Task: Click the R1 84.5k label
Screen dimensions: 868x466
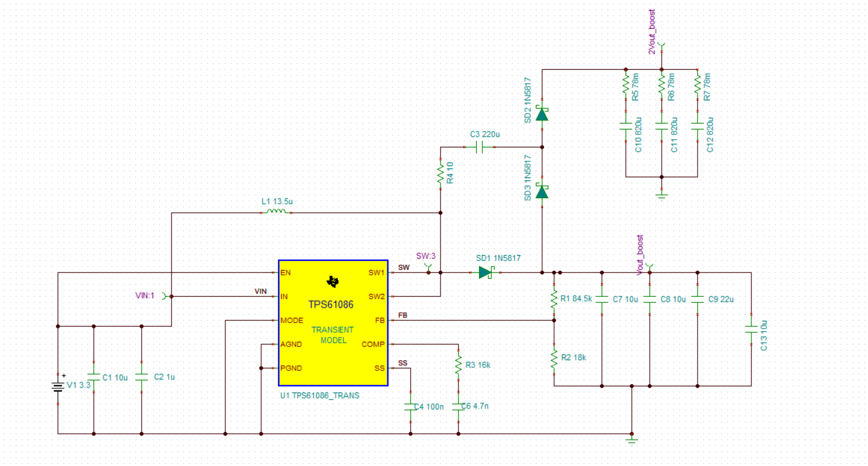Action: pos(576,298)
